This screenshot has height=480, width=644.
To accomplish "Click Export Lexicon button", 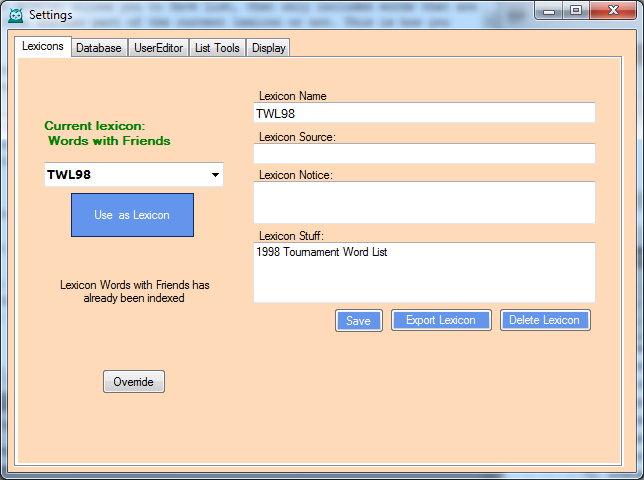I will [x=441, y=320].
